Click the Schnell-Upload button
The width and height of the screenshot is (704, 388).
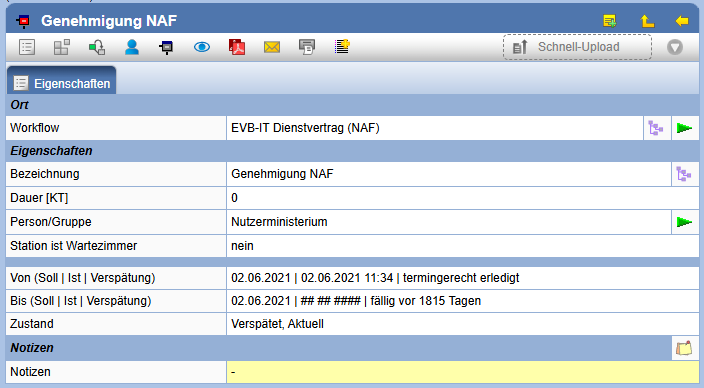coord(577,47)
